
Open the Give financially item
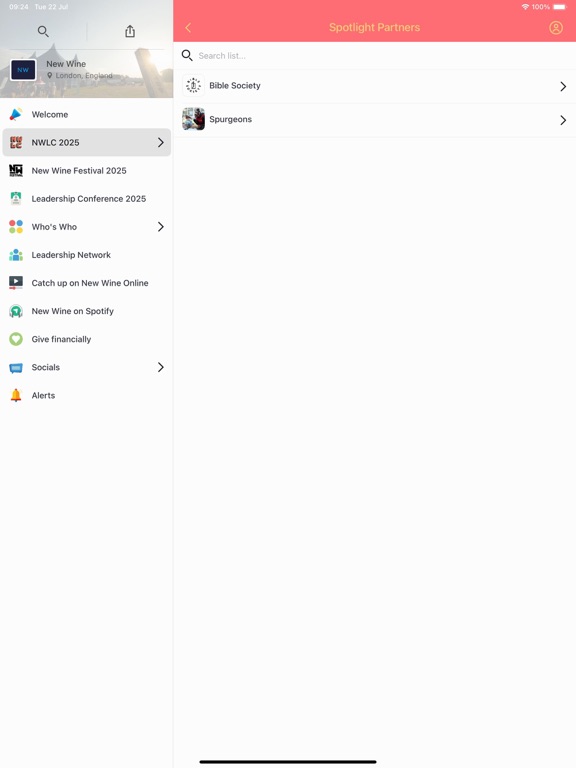click(x=87, y=339)
